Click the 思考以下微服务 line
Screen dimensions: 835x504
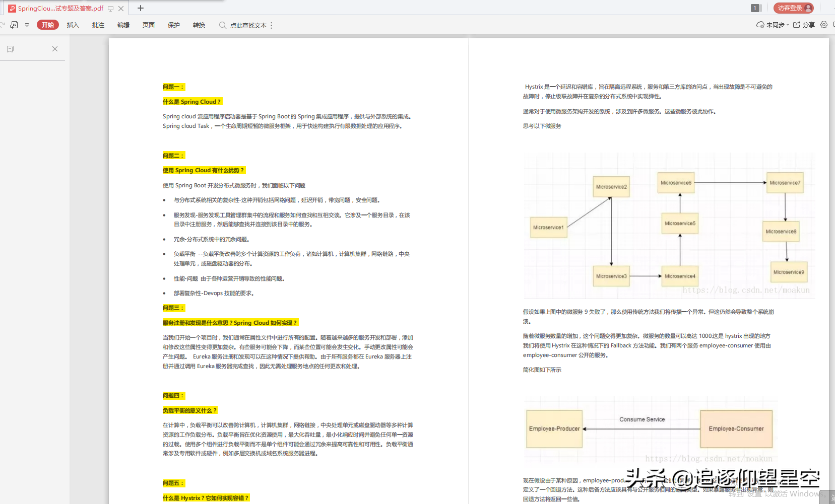[x=542, y=126]
